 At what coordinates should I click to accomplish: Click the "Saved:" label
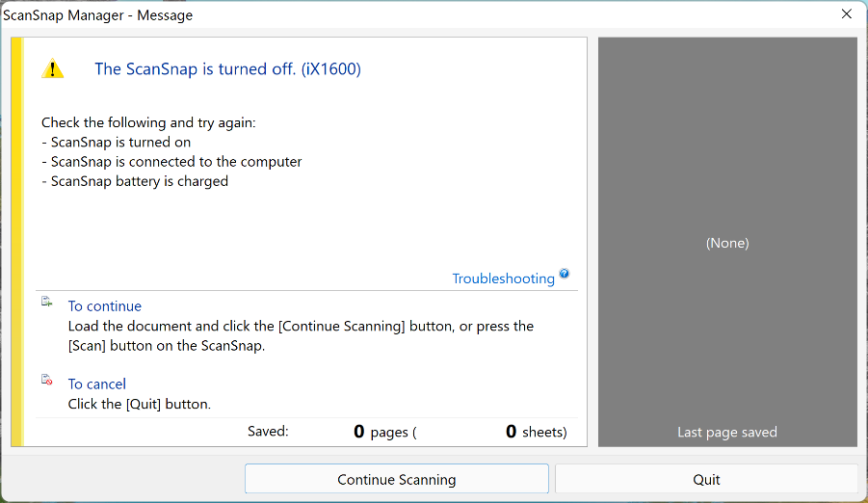268,431
